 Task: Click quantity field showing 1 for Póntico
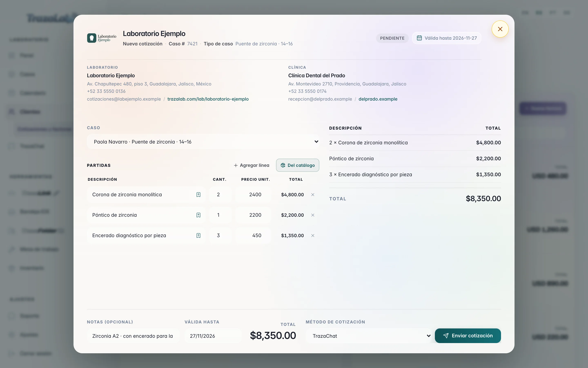coord(220,215)
